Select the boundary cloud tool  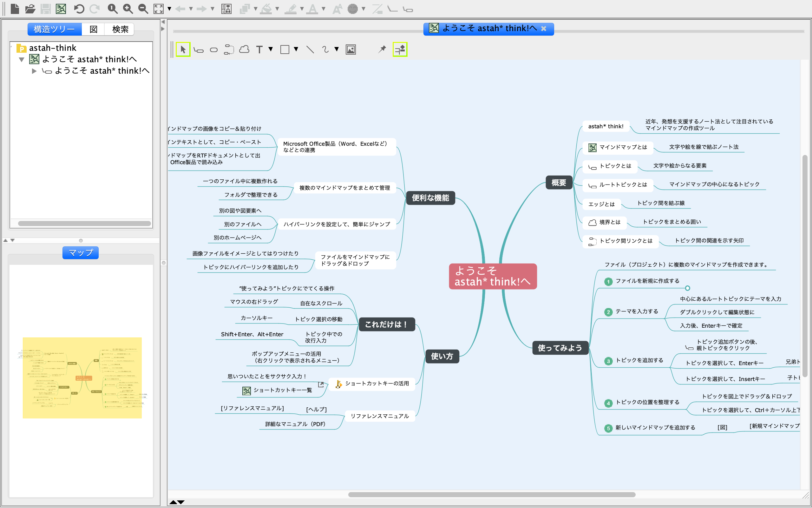(x=244, y=50)
